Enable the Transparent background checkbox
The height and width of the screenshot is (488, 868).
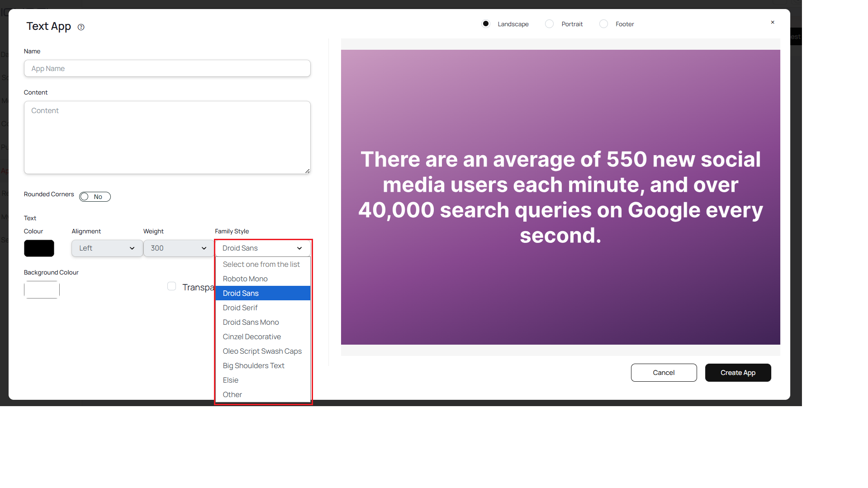[171, 286]
